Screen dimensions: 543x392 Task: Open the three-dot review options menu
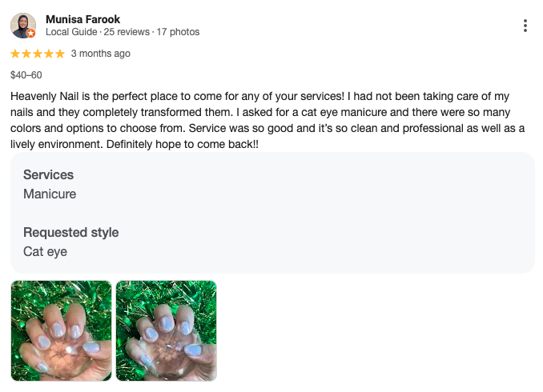[x=525, y=26]
